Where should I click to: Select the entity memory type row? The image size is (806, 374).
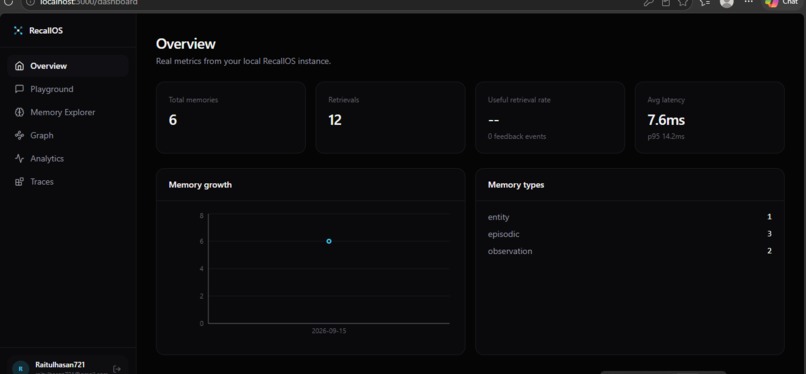click(630, 217)
